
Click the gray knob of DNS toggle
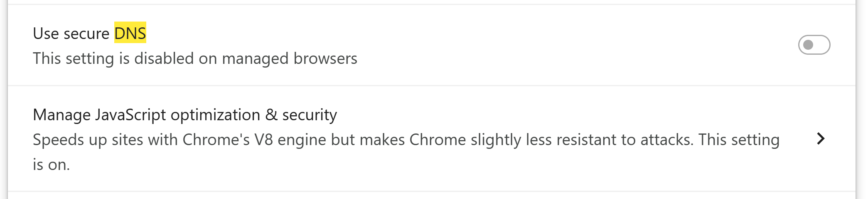pos(808,45)
